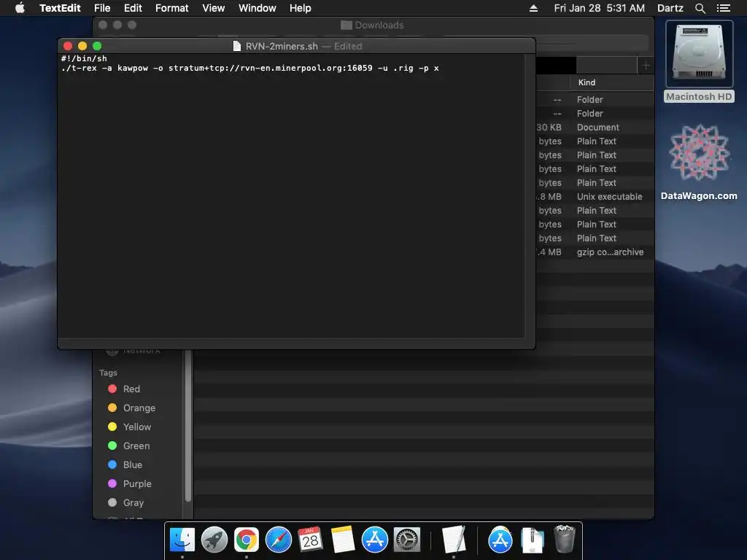Open Safari from the Dock
Viewport: 747px width, 560px height.
click(x=278, y=540)
